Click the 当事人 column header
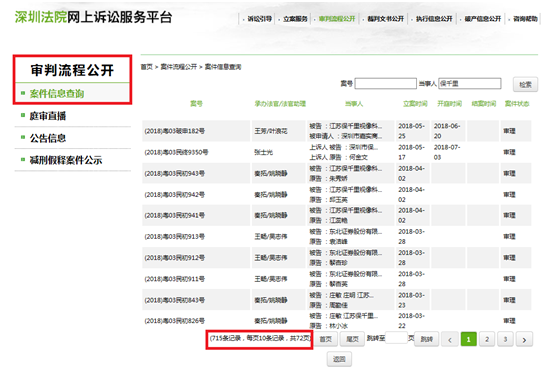This screenshot has width=558, height=373. pos(354,104)
